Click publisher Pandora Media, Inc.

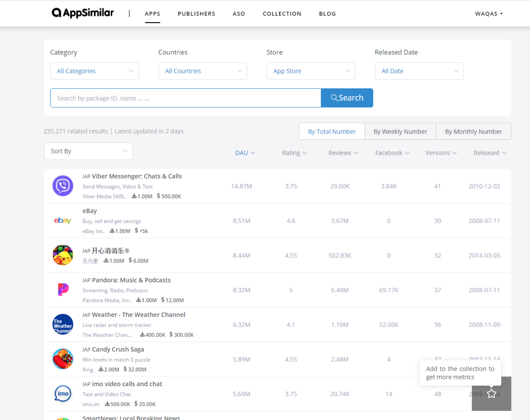[x=106, y=300]
